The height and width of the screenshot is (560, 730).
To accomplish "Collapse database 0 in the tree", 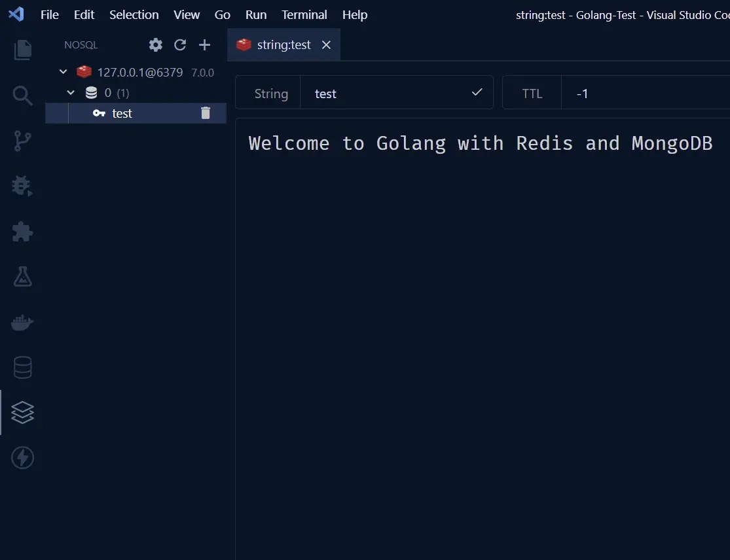I will click(70, 92).
